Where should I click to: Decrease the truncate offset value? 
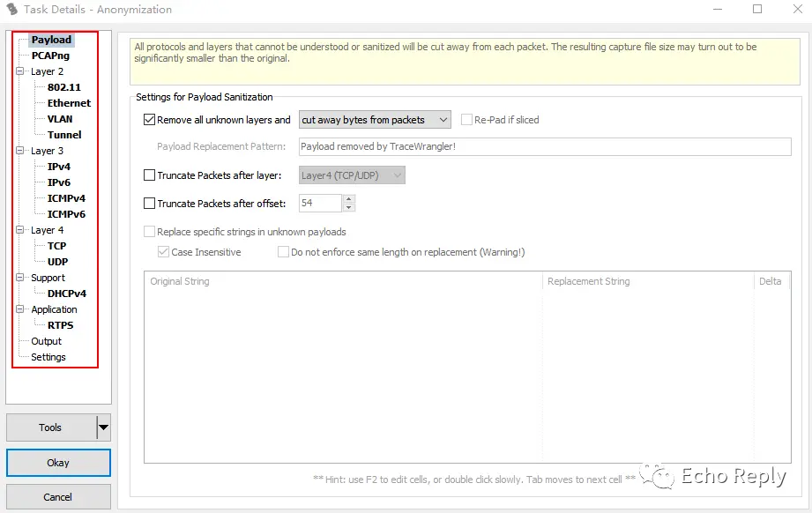(349, 208)
